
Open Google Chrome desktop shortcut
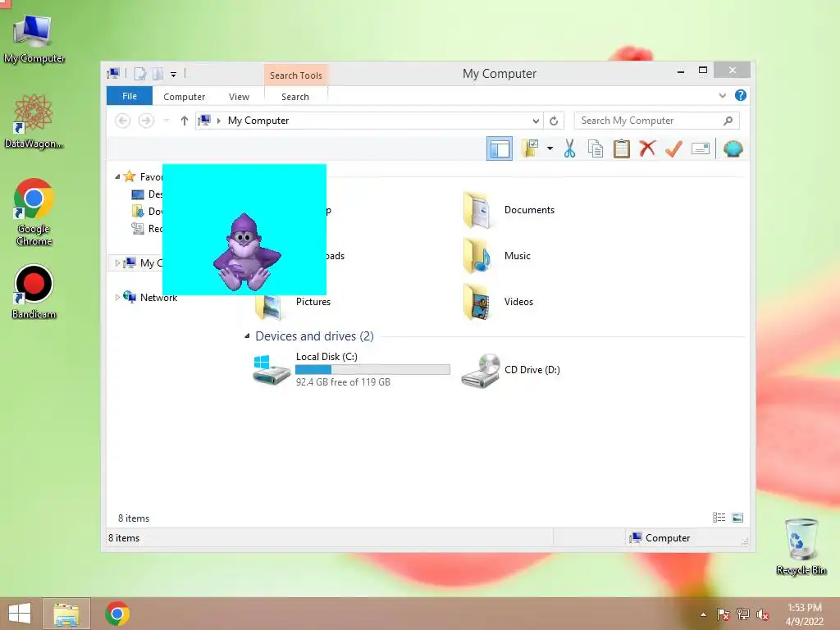pos(34,212)
